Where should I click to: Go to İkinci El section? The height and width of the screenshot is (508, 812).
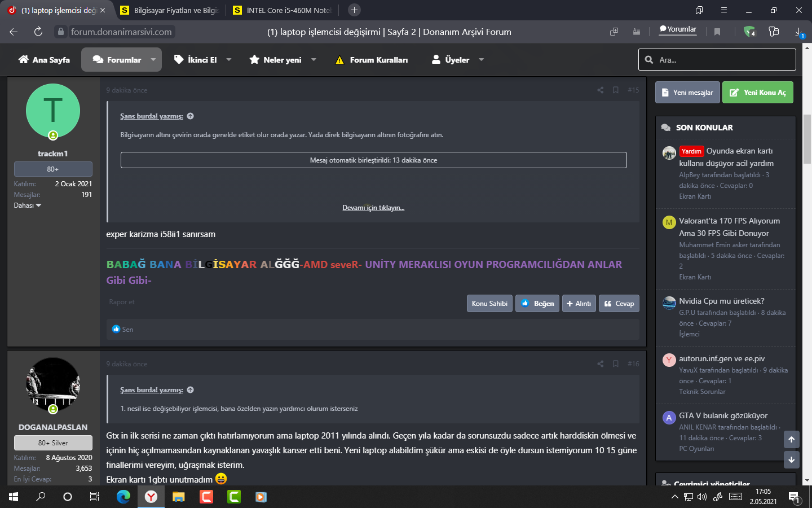[x=196, y=60]
